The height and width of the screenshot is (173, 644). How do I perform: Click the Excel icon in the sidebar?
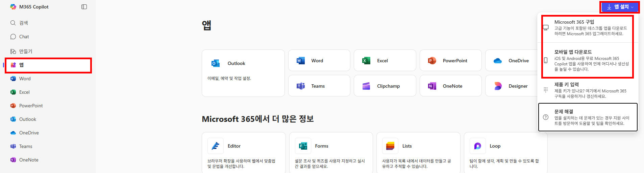(13, 92)
